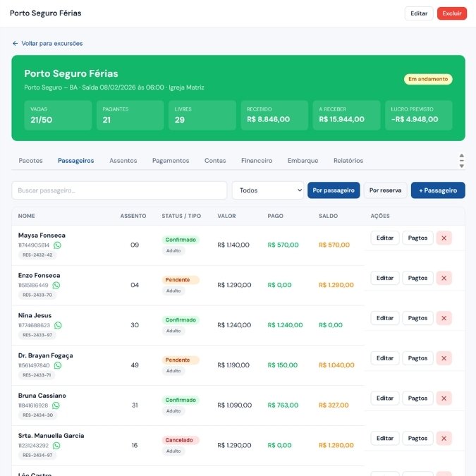Click reservation tag RES-2433-97

point(37,335)
